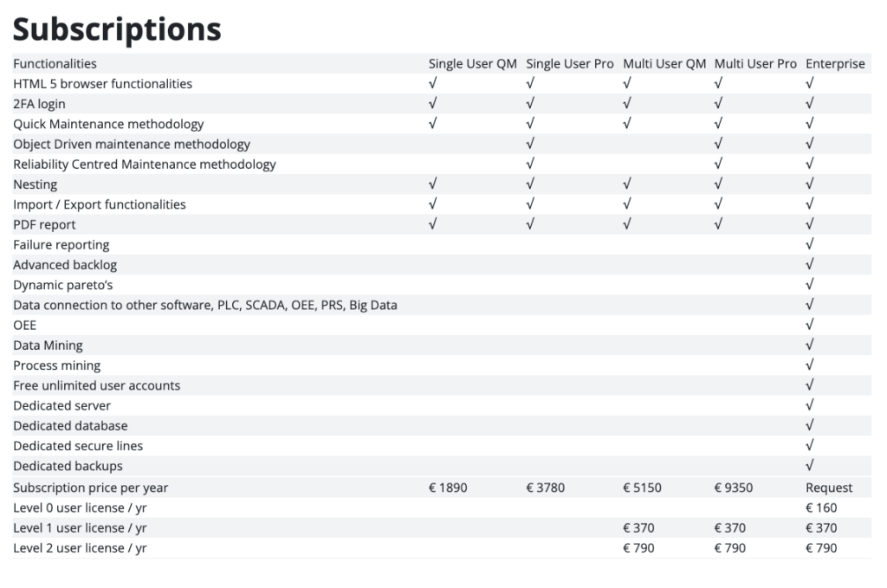Click the PDF report checkmark under Multi User Pro

[718, 224]
